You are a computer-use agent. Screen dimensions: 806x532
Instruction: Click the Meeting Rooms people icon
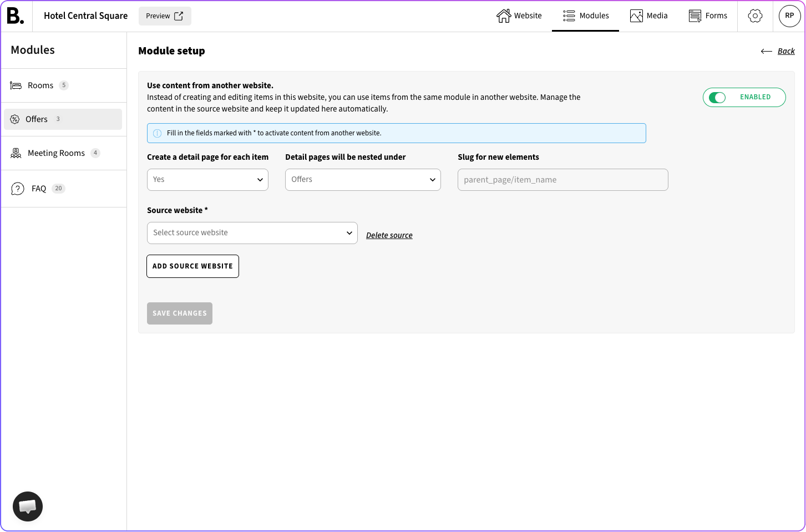pos(16,153)
